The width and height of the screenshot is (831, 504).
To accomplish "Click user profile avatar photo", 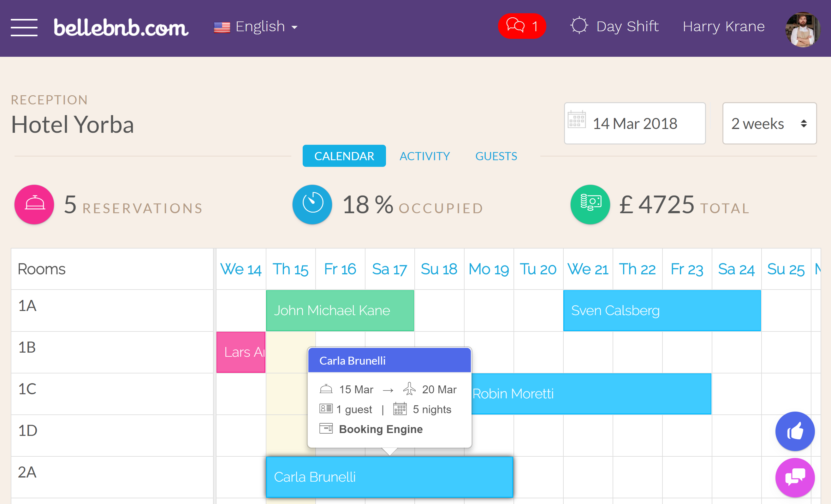I will point(803,29).
